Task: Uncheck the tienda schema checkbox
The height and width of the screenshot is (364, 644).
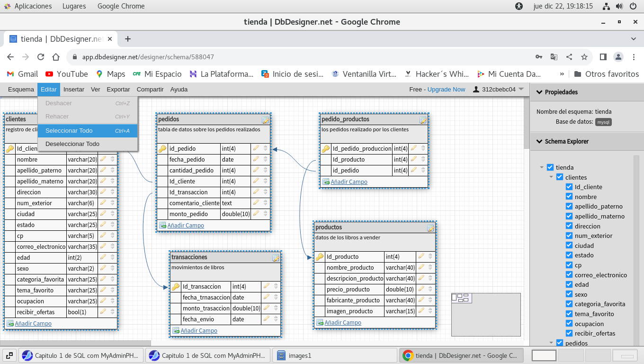Action: tap(550, 167)
